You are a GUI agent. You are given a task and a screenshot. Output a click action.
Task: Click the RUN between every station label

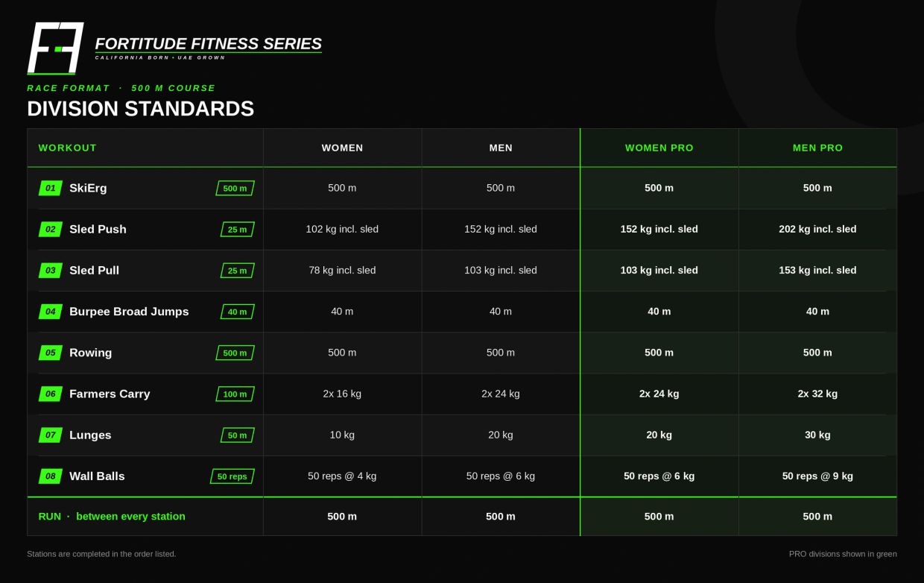point(112,516)
